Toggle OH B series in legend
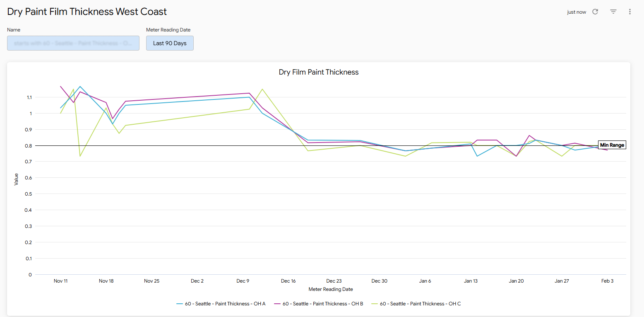The width and height of the screenshot is (644, 317). click(x=319, y=304)
